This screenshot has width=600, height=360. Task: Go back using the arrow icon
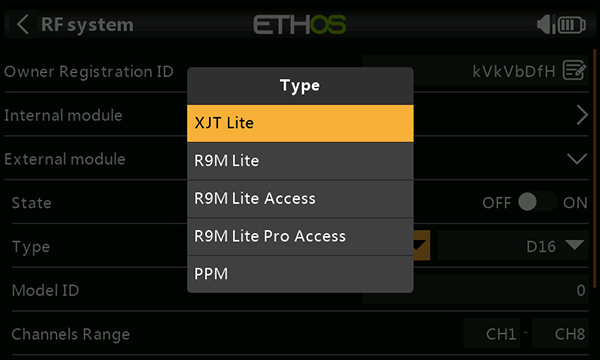tap(23, 24)
